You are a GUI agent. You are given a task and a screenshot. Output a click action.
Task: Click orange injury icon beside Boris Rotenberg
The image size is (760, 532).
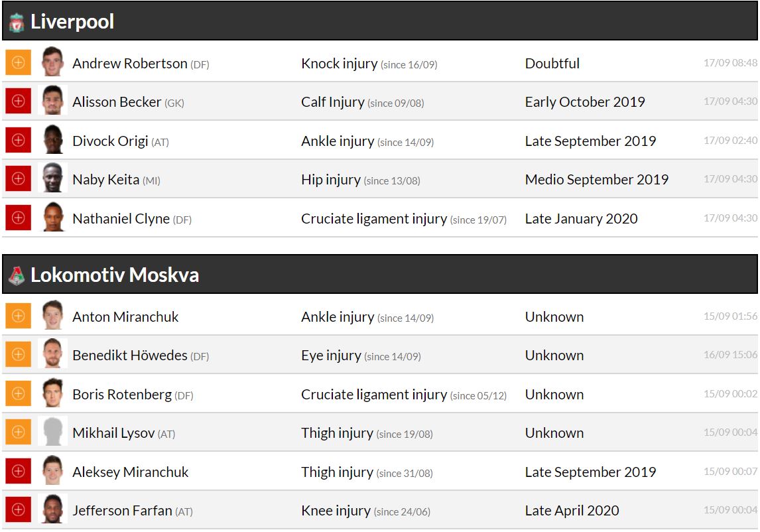[18, 394]
